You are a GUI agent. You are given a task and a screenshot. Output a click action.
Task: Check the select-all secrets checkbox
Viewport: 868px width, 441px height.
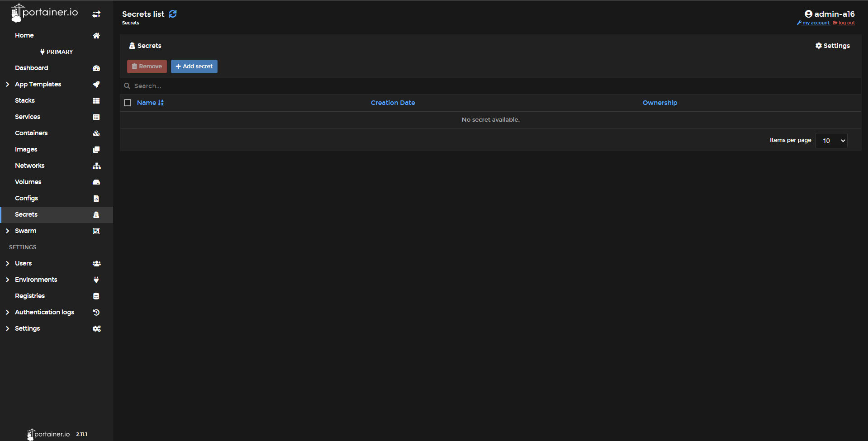(128, 103)
